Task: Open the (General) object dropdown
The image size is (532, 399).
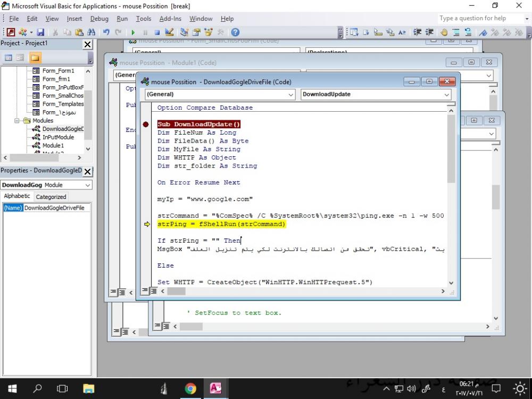Action: 291,95
